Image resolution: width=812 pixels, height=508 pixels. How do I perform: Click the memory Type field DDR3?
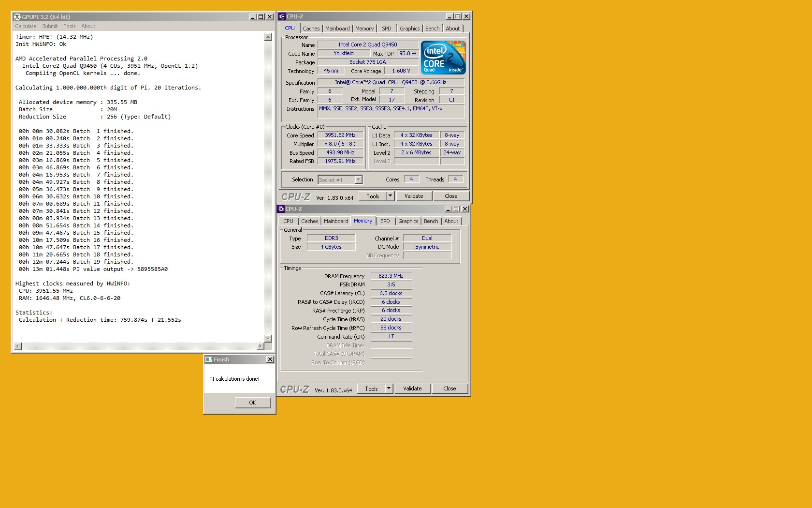331,238
